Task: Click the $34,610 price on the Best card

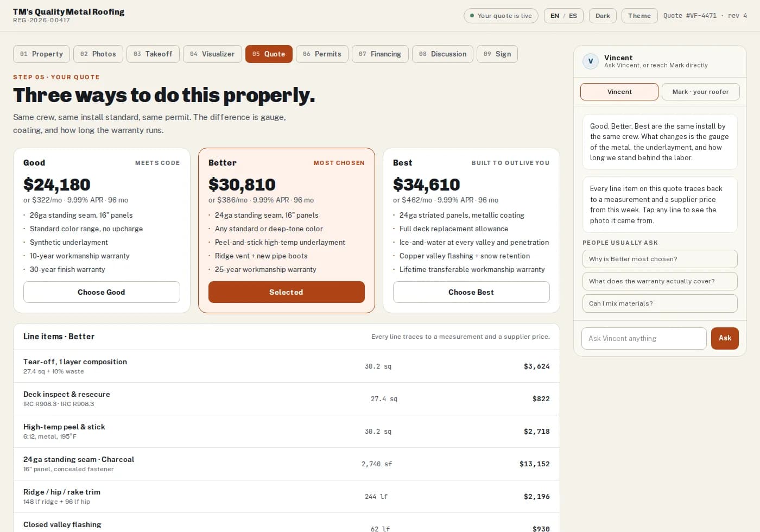Action: [x=427, y=185]
